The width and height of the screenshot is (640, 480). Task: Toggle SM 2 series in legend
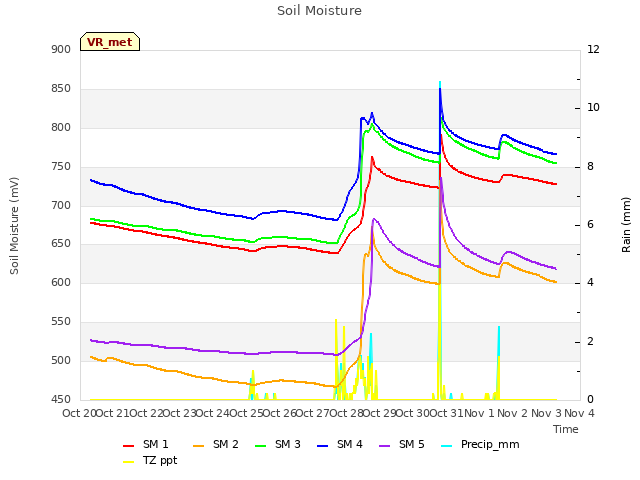(216, 444)
